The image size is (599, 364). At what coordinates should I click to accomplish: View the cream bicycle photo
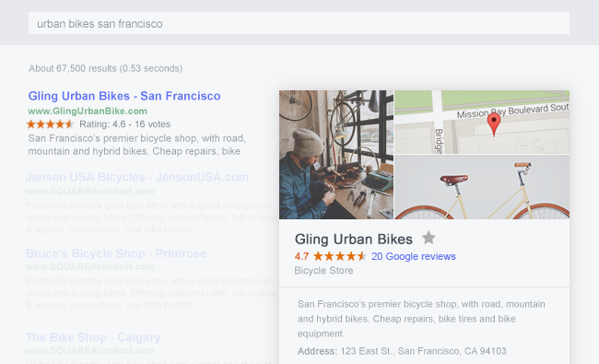[x=482, y=187]
